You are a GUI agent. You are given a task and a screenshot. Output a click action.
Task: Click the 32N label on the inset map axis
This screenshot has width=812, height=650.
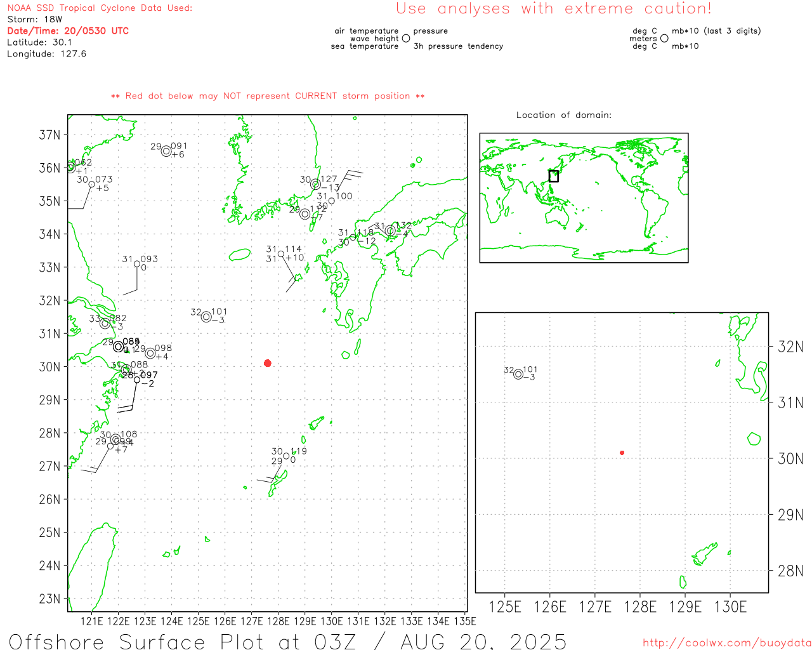coord(790,347)
